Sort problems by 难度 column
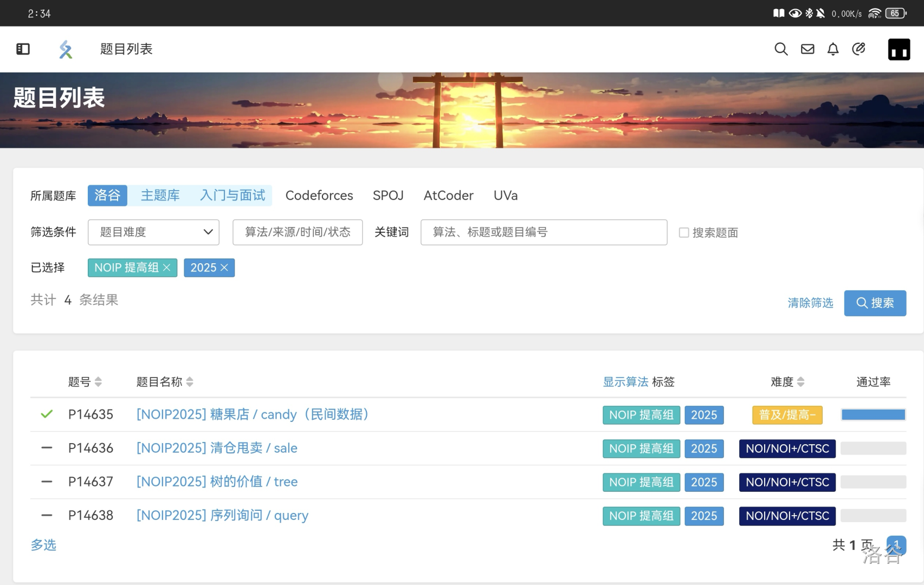Viewport: 924px width, 585px height. (x=800, y=382)
